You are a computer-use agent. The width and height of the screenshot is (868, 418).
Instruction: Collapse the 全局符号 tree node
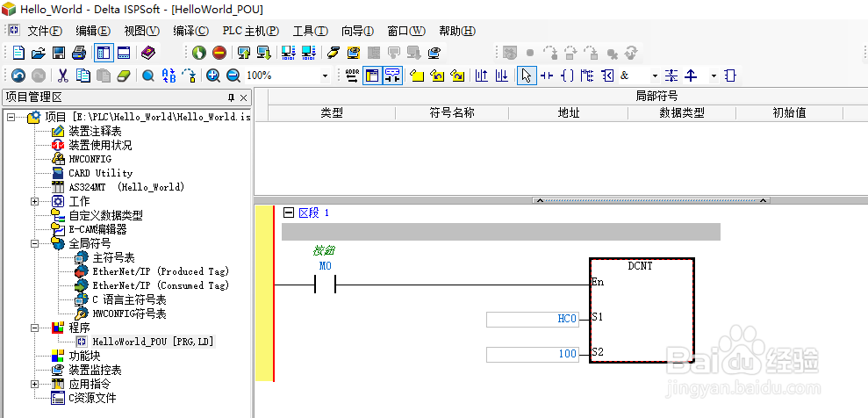(x=35, y=243)
